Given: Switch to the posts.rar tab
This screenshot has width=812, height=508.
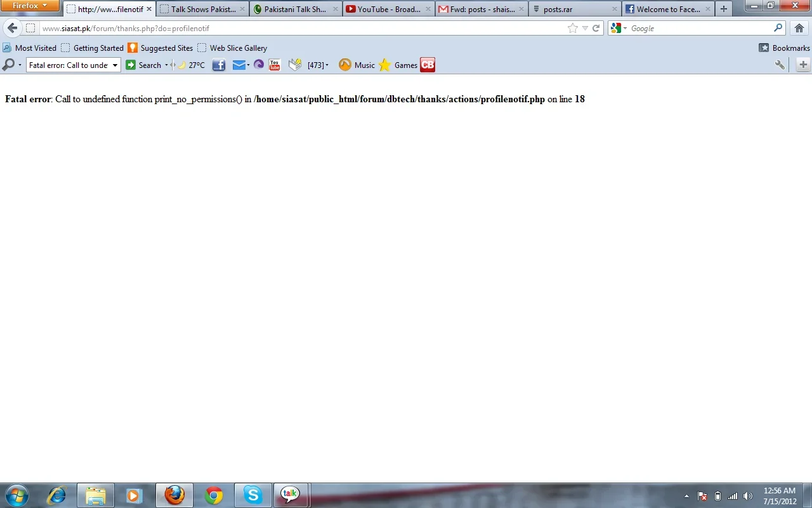Looking at the screenshot, I should pos(575,9).
